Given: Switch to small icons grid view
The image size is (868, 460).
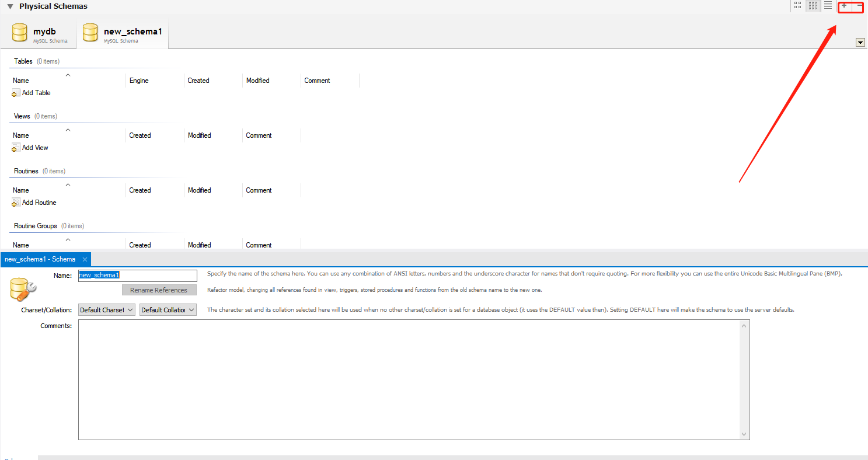Looking at the screenshot, I should click(813, 6).
